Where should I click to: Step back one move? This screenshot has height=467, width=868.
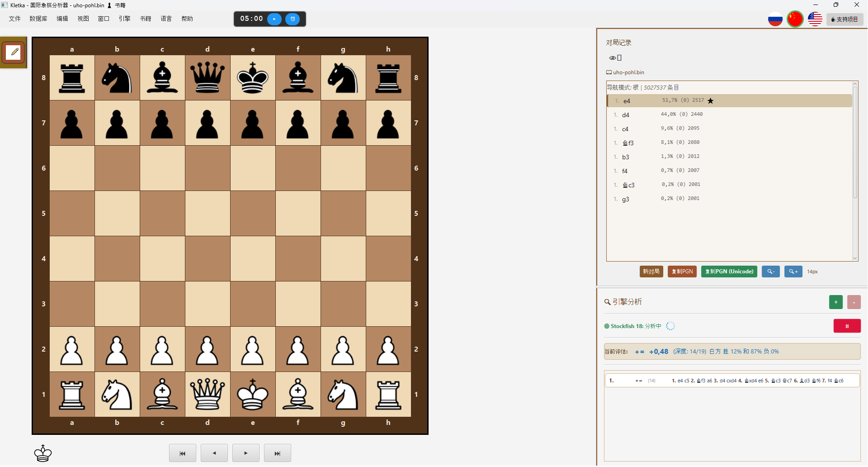(214, 453)
